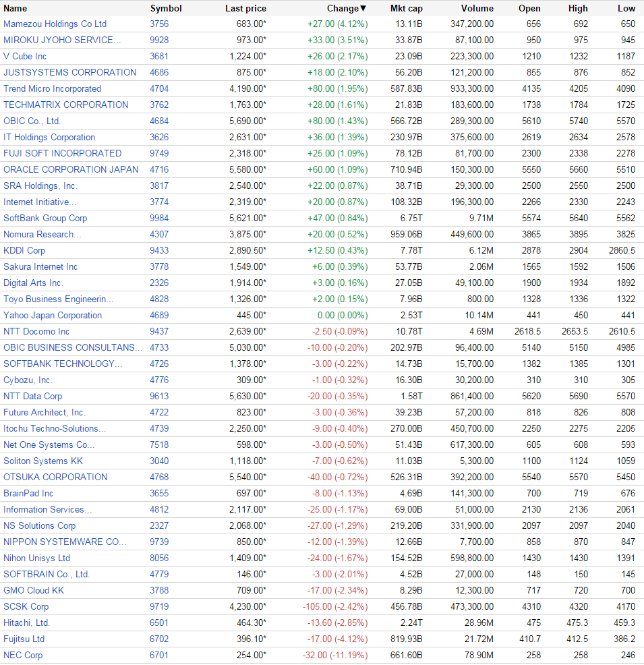
Task: Open Digital Arts Inc. link
Action: click(34, 283)
